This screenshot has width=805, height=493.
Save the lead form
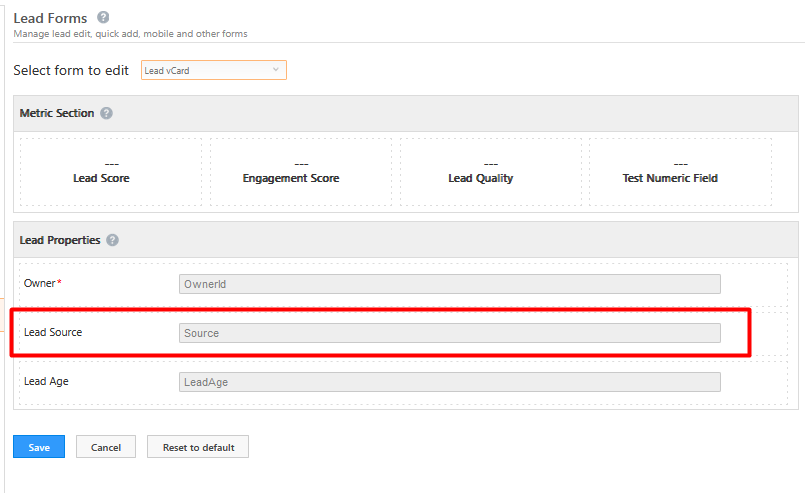click(39, 447)
